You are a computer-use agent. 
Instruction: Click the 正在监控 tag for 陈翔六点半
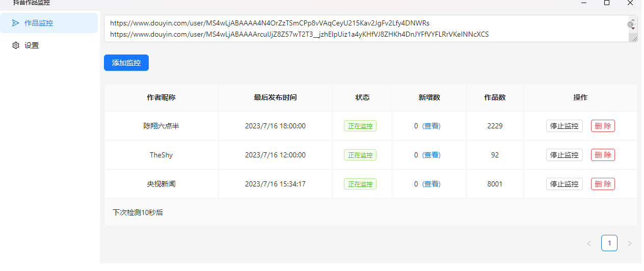[360, 126]
